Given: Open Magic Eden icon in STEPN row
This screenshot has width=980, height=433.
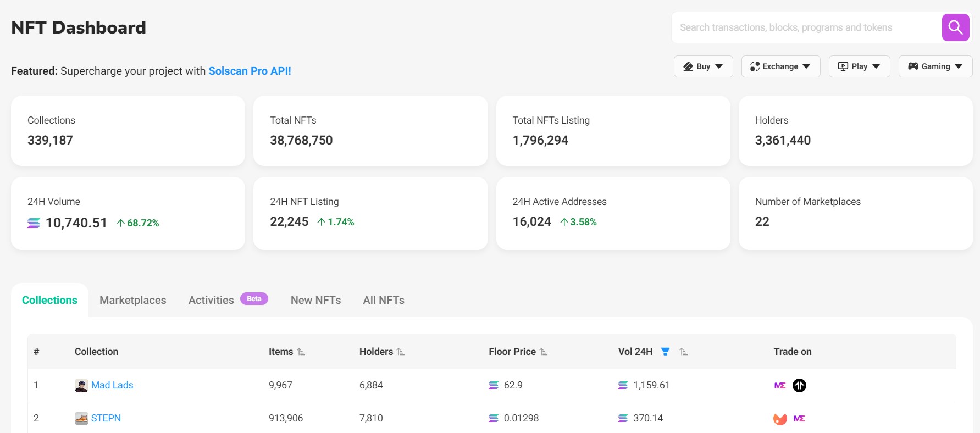Looking at the screenshot, I should pyautogui.click(x=799, y=419).
